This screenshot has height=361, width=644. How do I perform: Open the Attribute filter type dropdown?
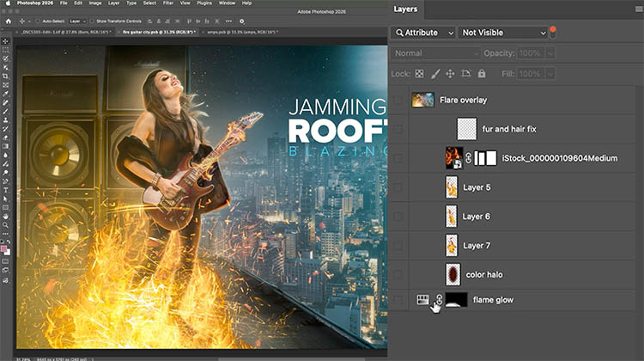click(422, 33)
